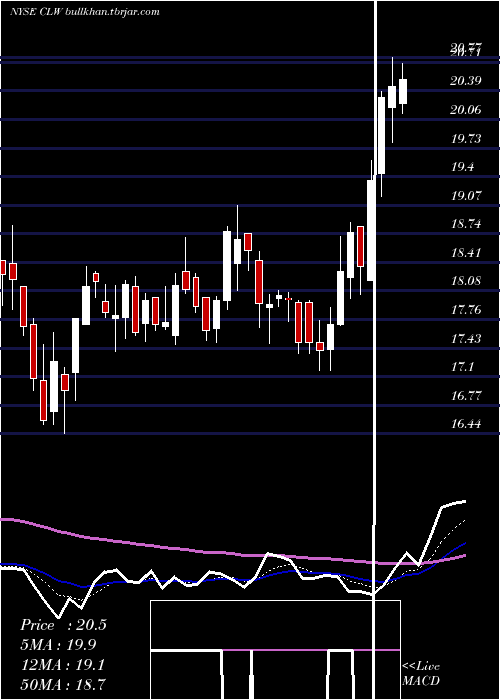The image size is (500, 700).
Task: Click the last white candlestick on the right
Action: (x=403, y=92)
